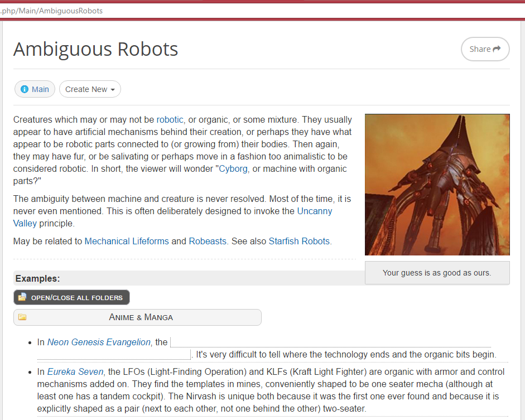Reveal the hidden spoiler text after Evangelion
525x420 pixels.
pyautogui.click(x=331, y=342)
